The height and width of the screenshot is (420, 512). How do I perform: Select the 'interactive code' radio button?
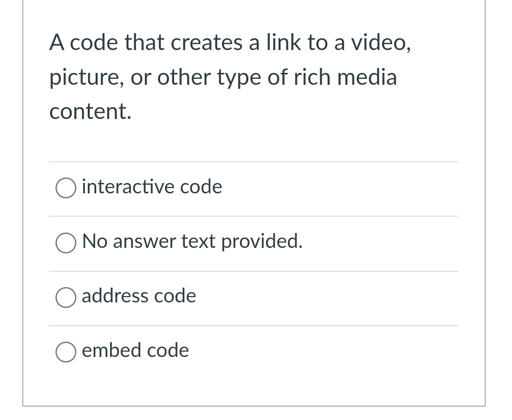(65, 188)
